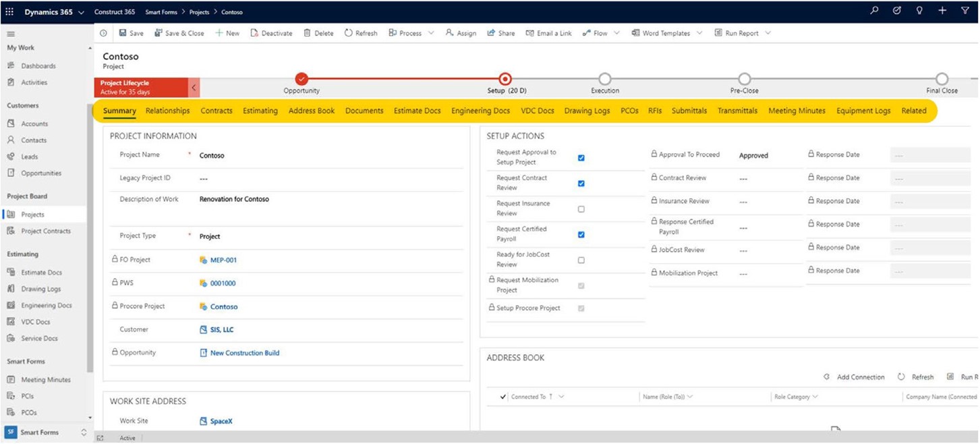Click Email a Link in command bar

pos(549,33)
